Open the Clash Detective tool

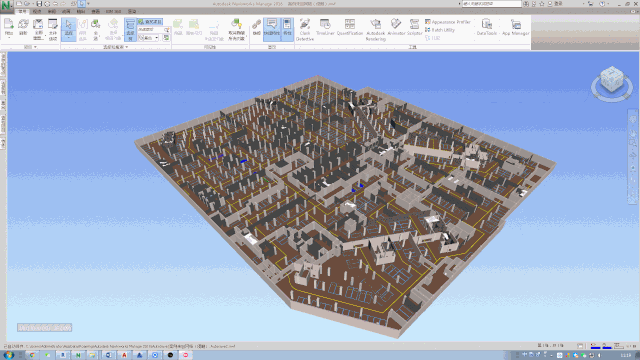[x=304, y=29]
